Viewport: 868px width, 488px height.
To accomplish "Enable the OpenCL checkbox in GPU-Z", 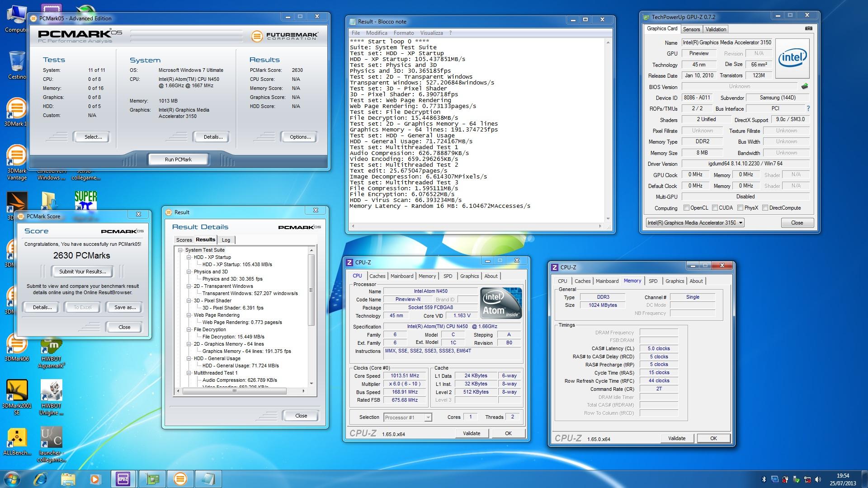I will [x=686, y=208].
